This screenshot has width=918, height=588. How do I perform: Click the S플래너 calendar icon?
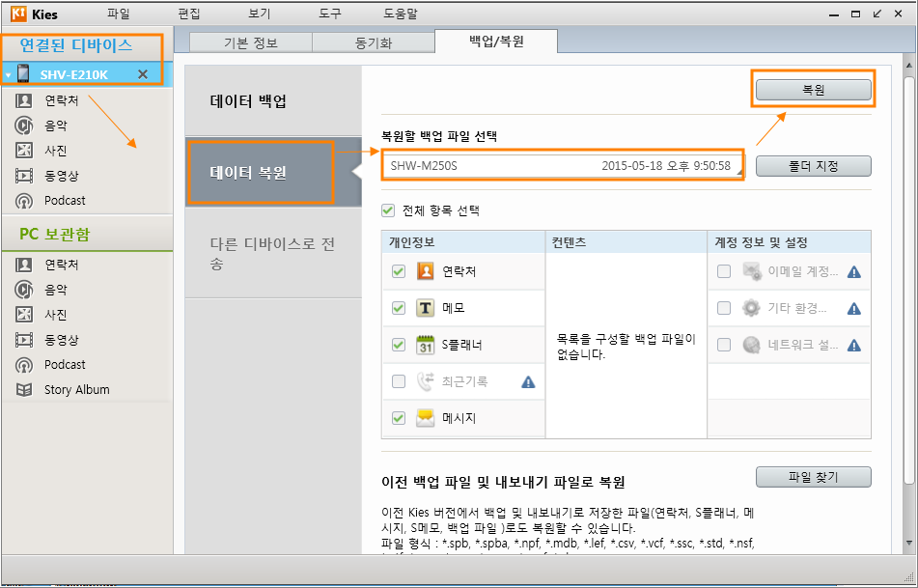click(426, 345)
